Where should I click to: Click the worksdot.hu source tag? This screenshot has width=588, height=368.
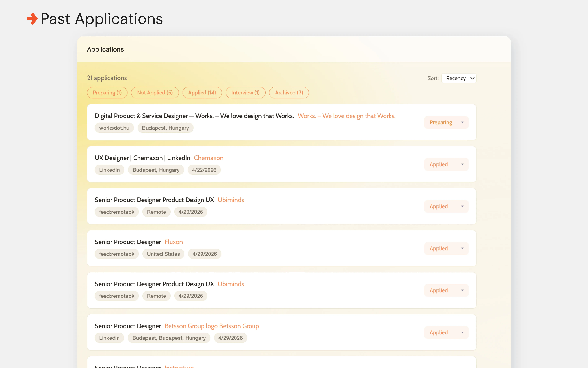(114, 128)
